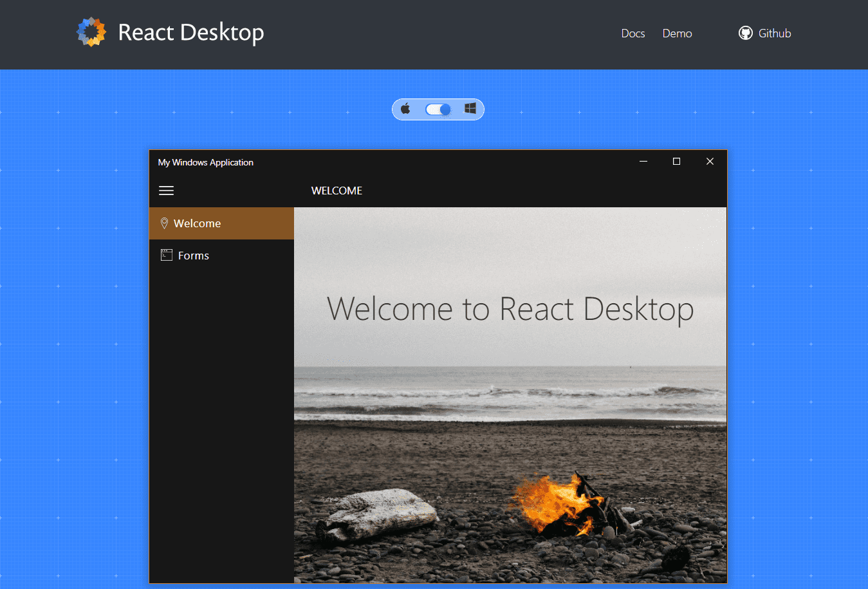
Task: Expand the hamburger navigation menu
Action: (167, 191)
